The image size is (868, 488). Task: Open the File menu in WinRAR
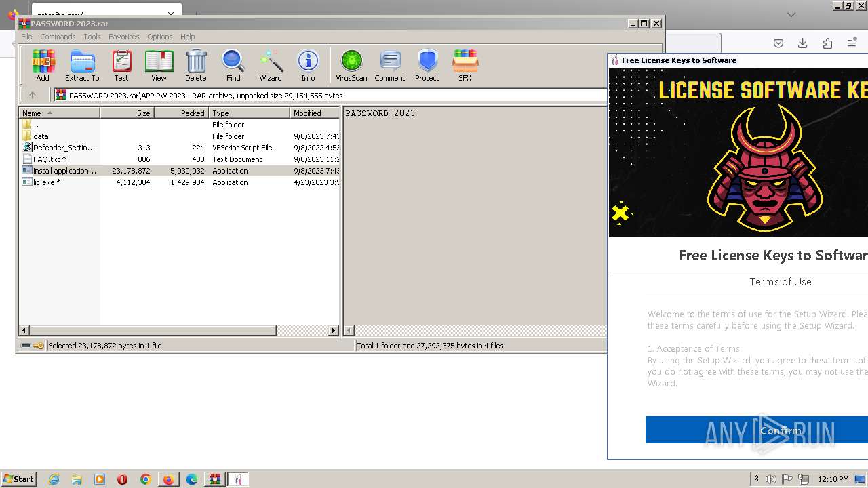26,37
